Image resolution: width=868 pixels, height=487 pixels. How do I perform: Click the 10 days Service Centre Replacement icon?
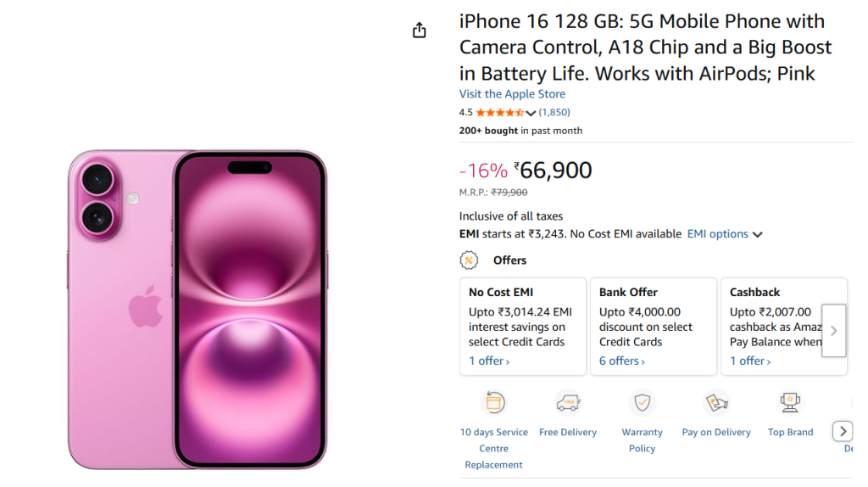pos(493,402)
